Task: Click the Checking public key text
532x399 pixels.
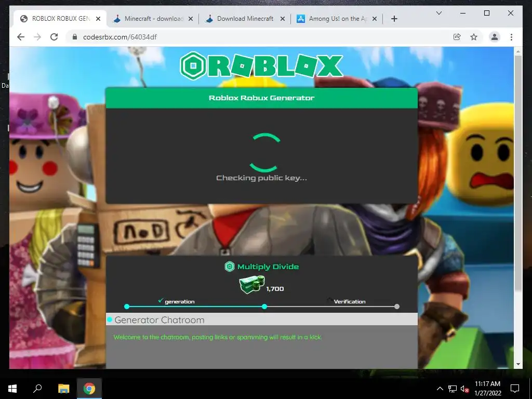Action: click(x=262, y=178)
